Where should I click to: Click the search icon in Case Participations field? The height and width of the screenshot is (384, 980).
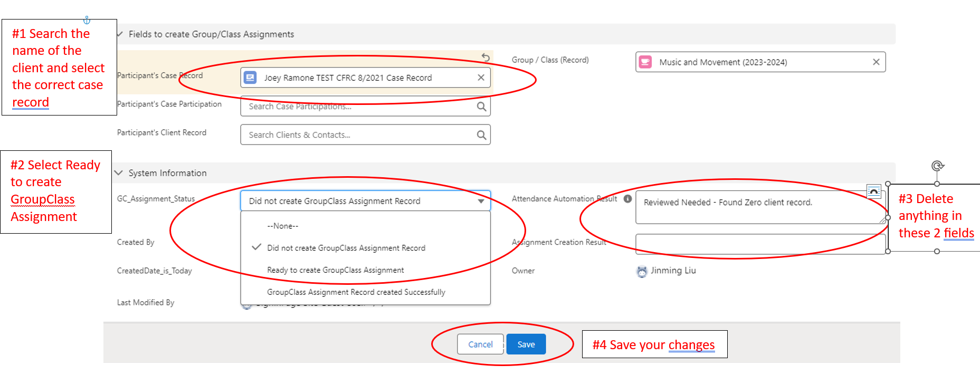(481, 107)
